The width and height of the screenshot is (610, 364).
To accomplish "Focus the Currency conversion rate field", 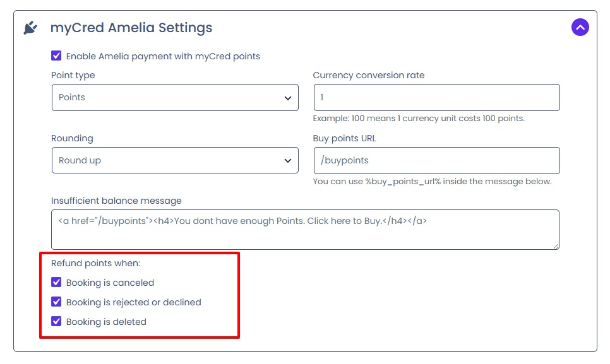I will click(437, 98).
